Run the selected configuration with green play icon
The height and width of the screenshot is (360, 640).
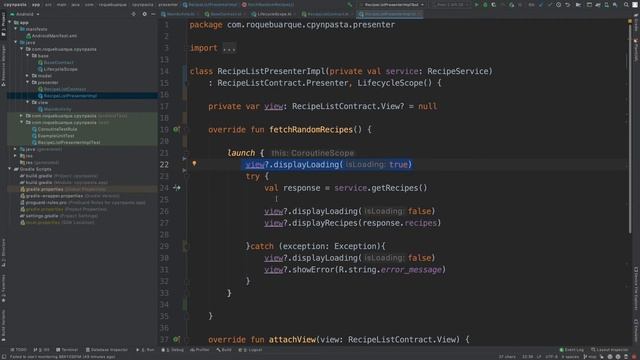click(x=476, y=5)
